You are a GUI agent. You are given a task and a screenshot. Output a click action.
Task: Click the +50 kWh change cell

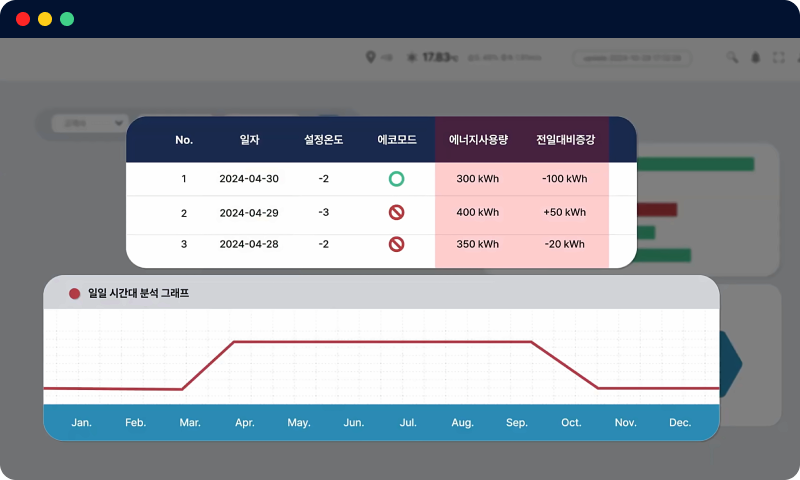point(564,212)
